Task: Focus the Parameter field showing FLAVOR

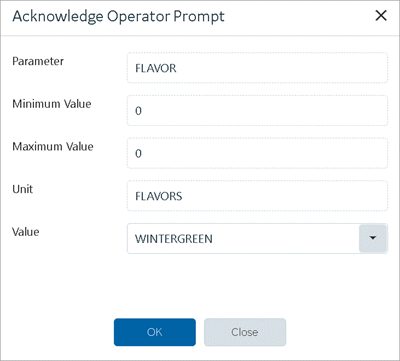Action: coord(257,68)
